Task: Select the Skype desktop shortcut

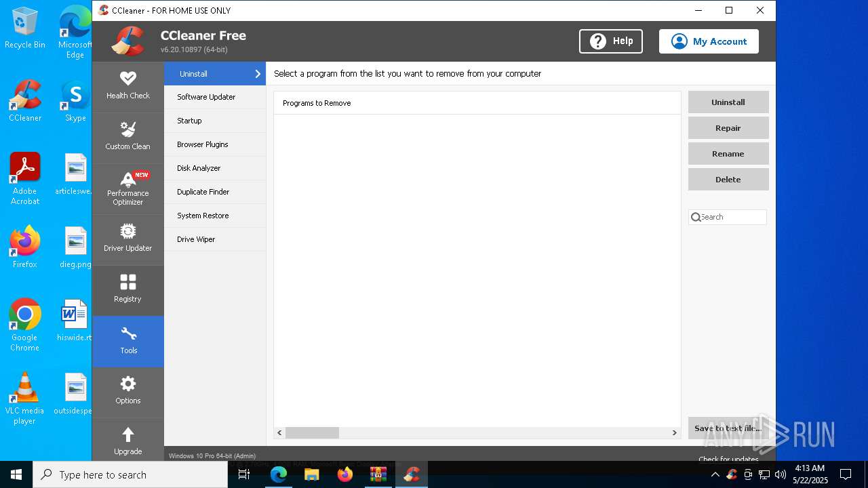Action: click(x=75, y=101)
